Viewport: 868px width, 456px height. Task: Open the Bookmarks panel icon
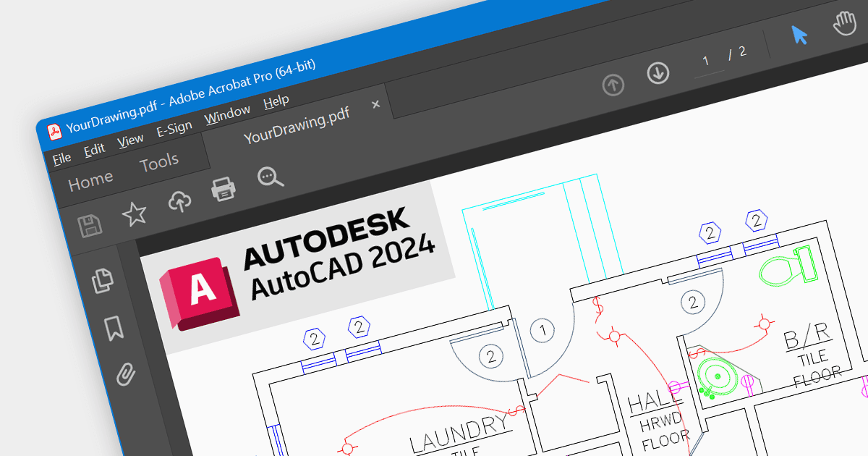[114, 327]
